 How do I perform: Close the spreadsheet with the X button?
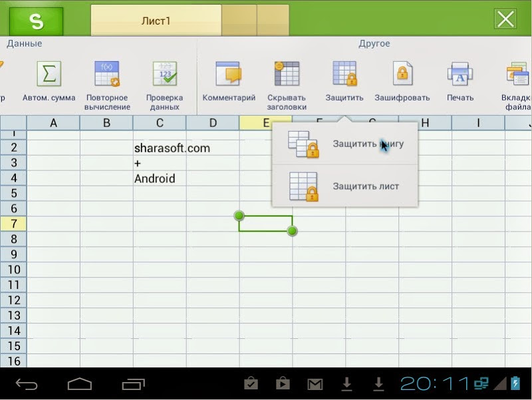point(505,19)
